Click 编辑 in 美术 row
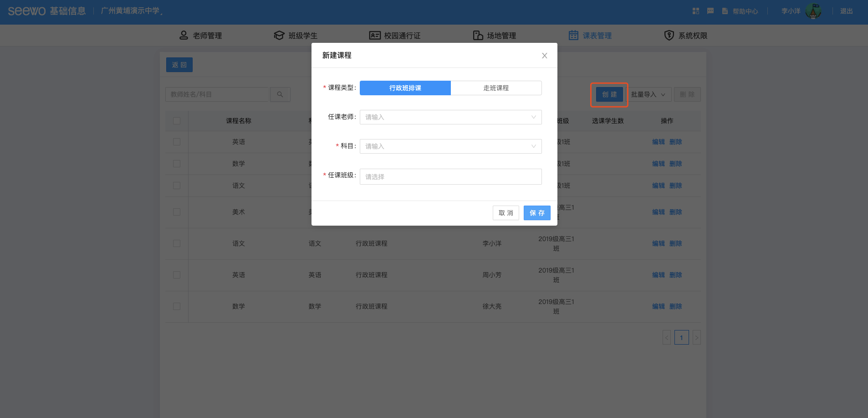 659,212
